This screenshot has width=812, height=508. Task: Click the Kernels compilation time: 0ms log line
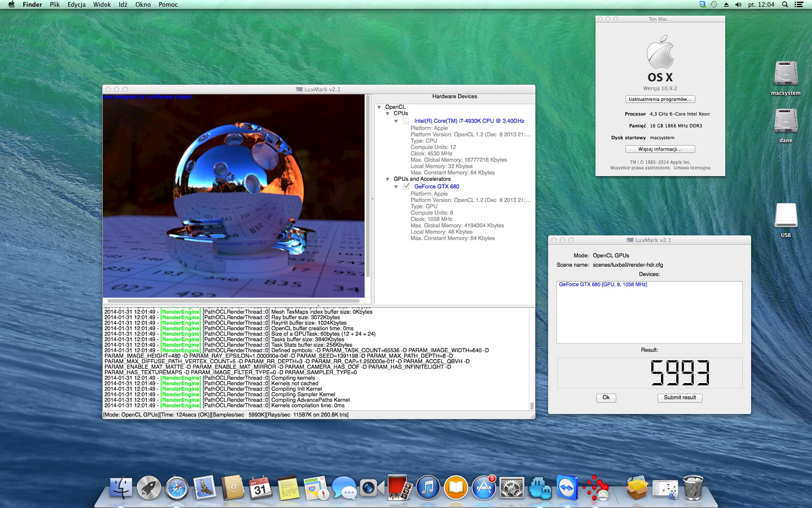225,406
